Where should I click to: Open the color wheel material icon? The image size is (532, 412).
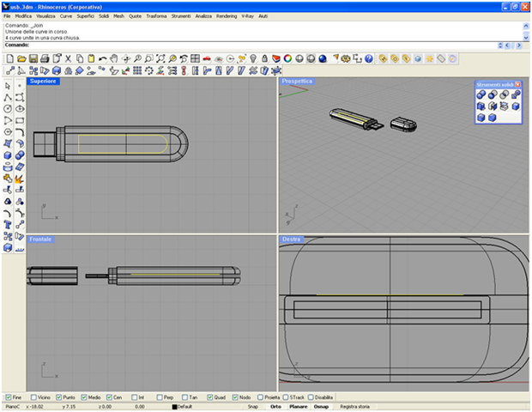287,58
